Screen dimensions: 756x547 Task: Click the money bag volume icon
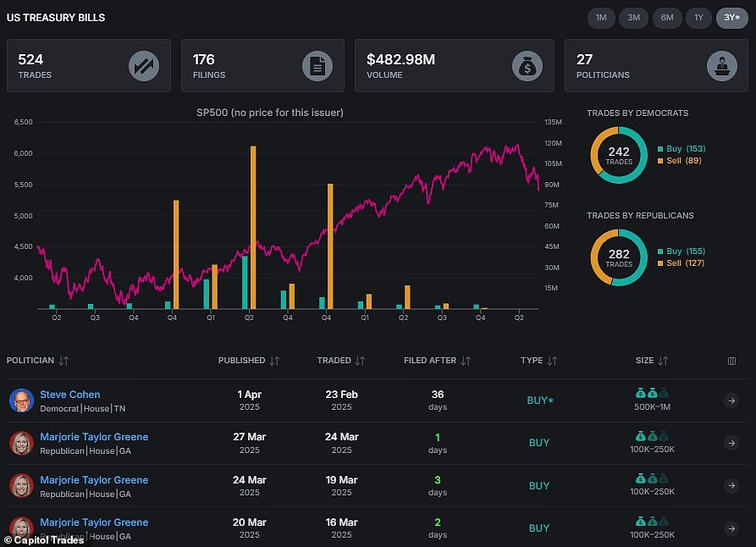(x=527, y=65)
